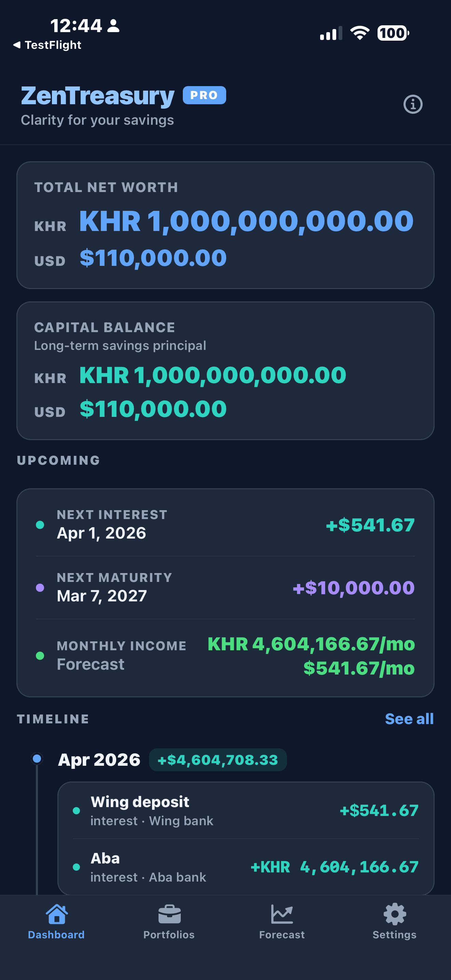Select the Portfolios tab label
Image resolution: width=451 pixels, height=980 pixels.
click(x=169, y=935)
